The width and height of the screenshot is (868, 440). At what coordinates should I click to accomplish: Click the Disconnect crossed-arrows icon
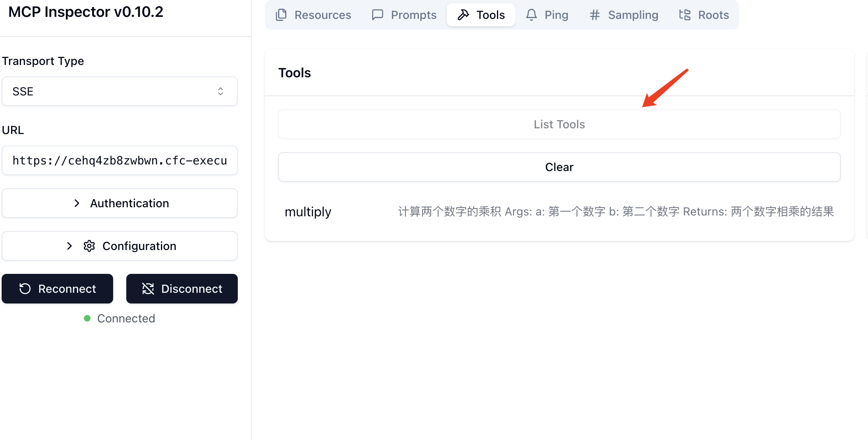pyautogui.click(x=148, y=289)
